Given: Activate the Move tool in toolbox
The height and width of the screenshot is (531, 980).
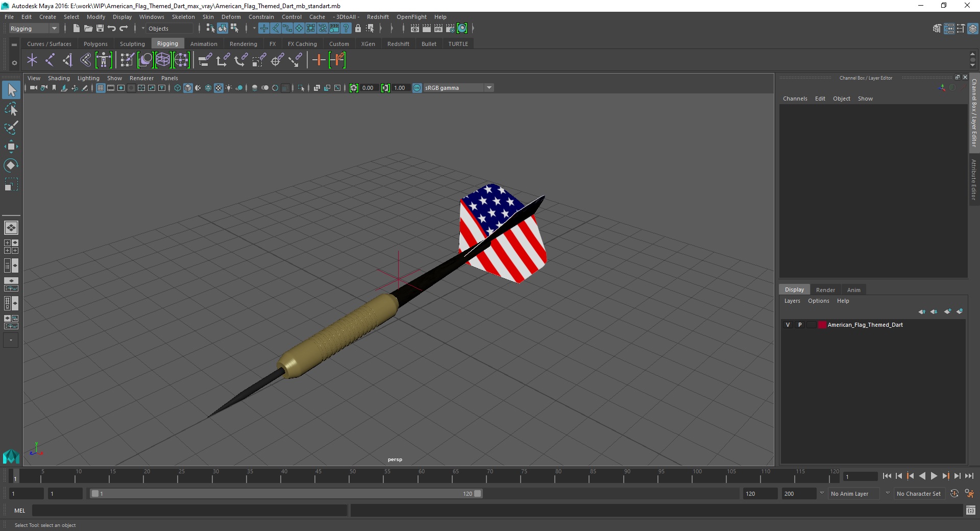Looking at the screenshot, I should pos(11,147).
